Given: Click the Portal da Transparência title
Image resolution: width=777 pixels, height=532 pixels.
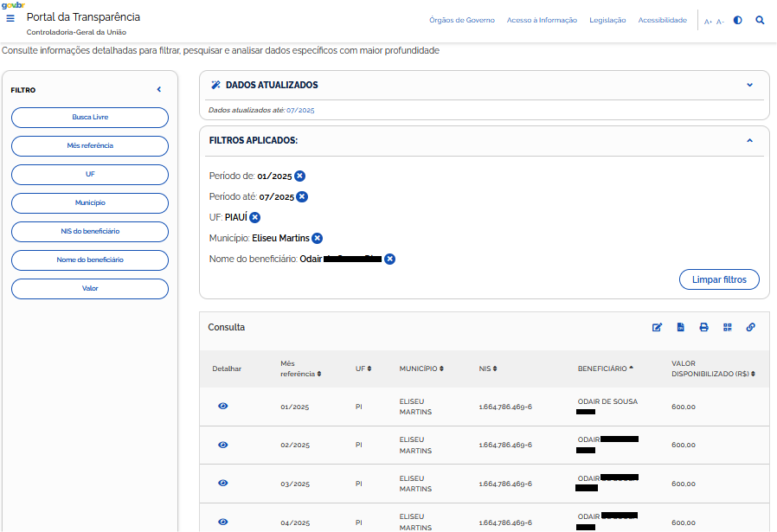Looking at the screenshot, I should (x=83, y=17).
